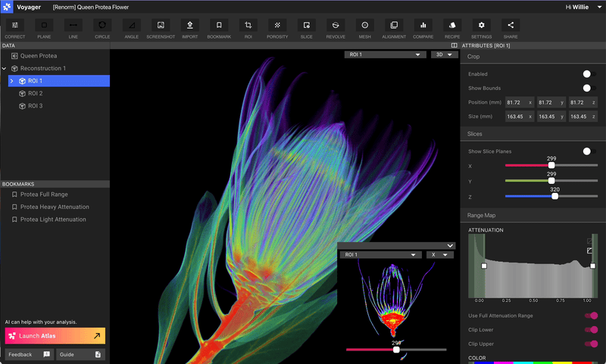Click the Feedback button
606x364 pixels.
28,354
